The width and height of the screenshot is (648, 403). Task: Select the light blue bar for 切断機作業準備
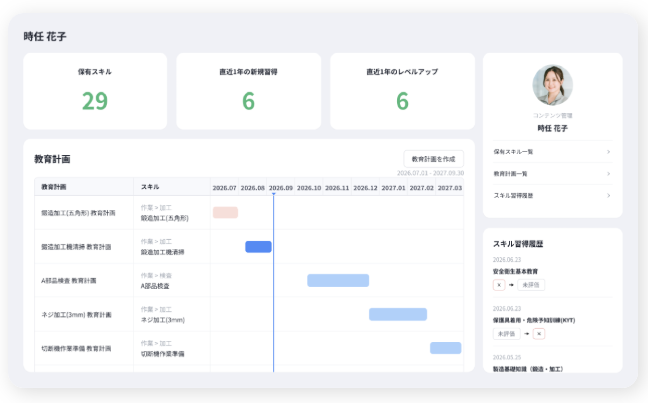pos(446,348)
